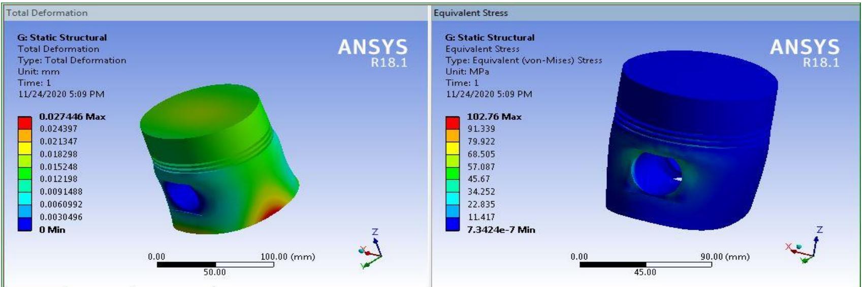Click the Z axis label on stress view triad

coord(819,230)
